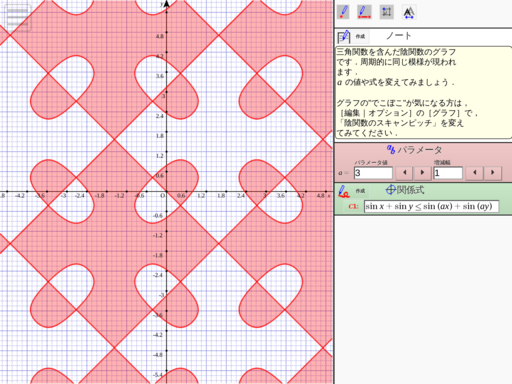Click the 関係式 circle-crosshair icon
Viewport: 512px width, 384px height.
390,190
